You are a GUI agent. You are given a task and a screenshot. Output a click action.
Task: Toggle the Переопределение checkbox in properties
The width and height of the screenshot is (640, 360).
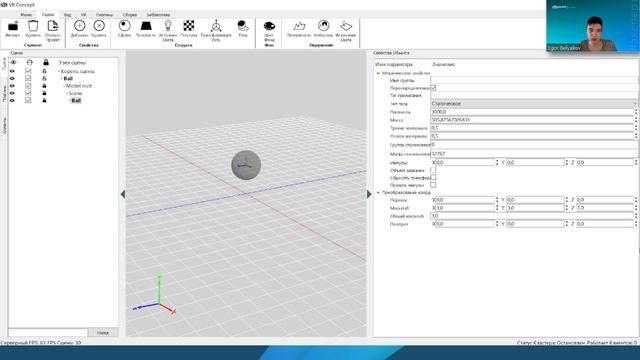[433, 88]
